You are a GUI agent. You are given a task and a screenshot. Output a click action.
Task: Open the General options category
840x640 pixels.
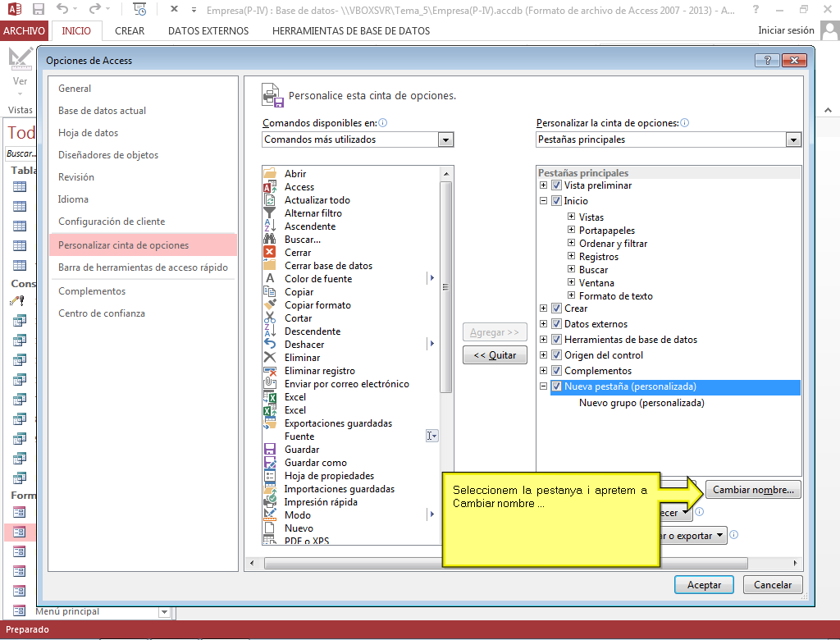coord(143,89)
